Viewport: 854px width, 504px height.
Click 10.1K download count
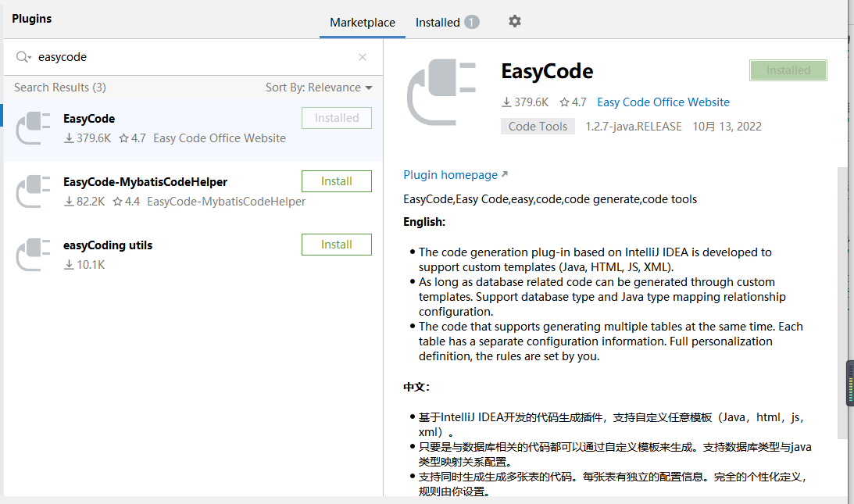click(x=84, y=265)
